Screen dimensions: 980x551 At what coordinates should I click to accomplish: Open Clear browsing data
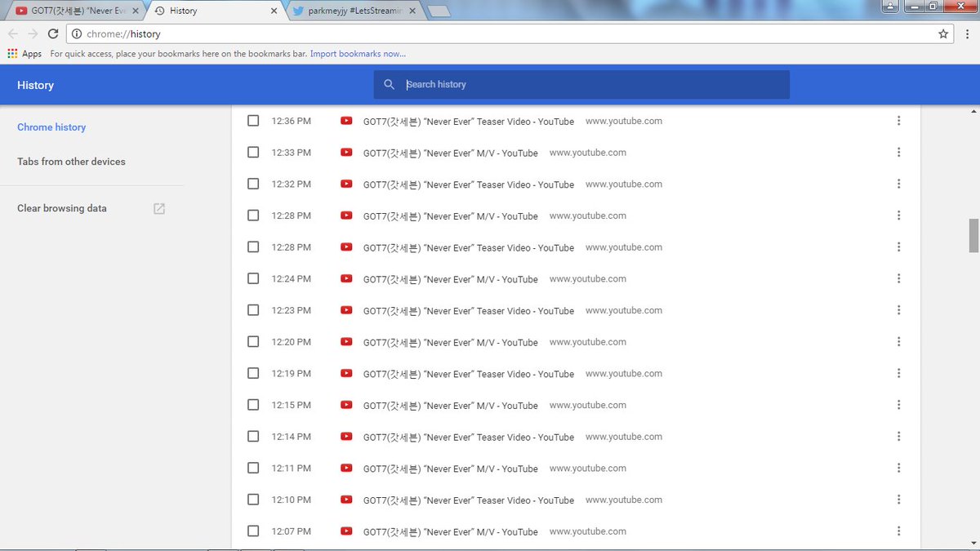62,208
